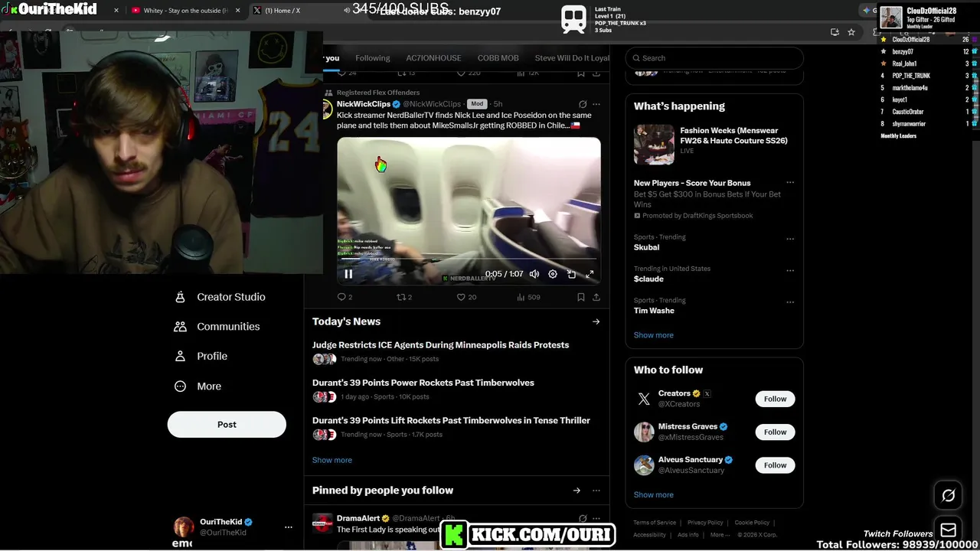Follow Alveus Sanctuary account
The width and height of the screenshot is (980, 551).
775,465
